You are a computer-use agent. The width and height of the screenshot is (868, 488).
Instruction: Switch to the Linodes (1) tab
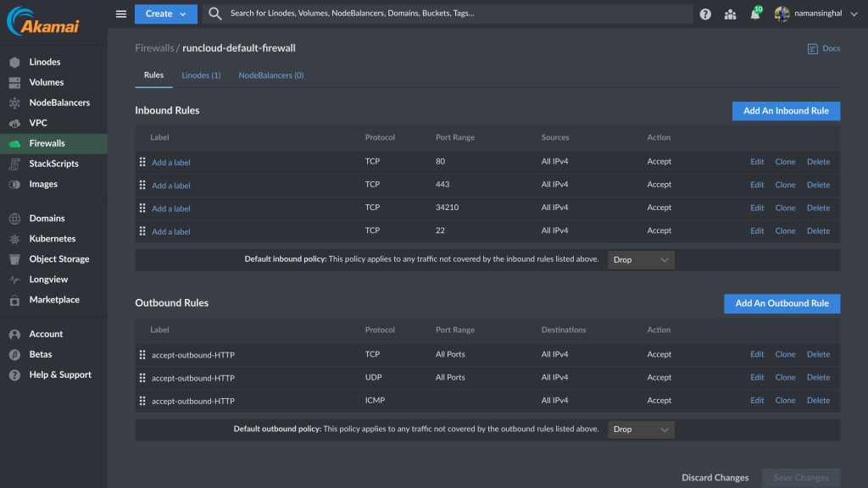201,75
